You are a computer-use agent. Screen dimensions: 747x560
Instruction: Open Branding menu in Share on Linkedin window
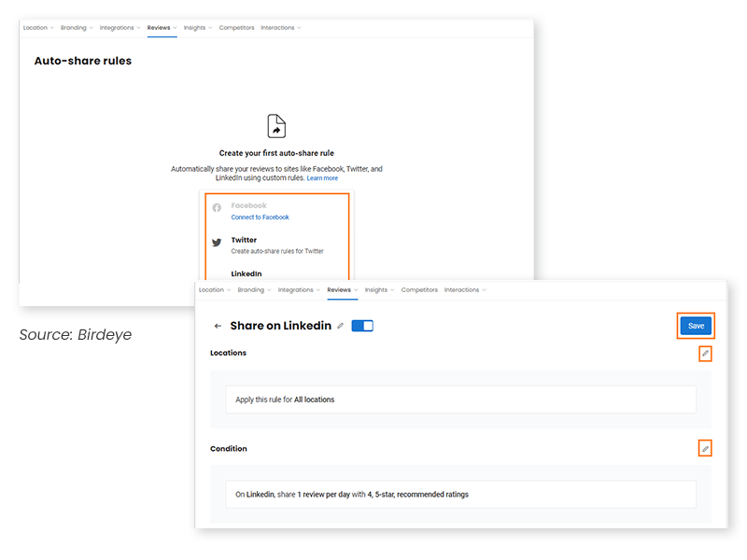tap(254, 289)
